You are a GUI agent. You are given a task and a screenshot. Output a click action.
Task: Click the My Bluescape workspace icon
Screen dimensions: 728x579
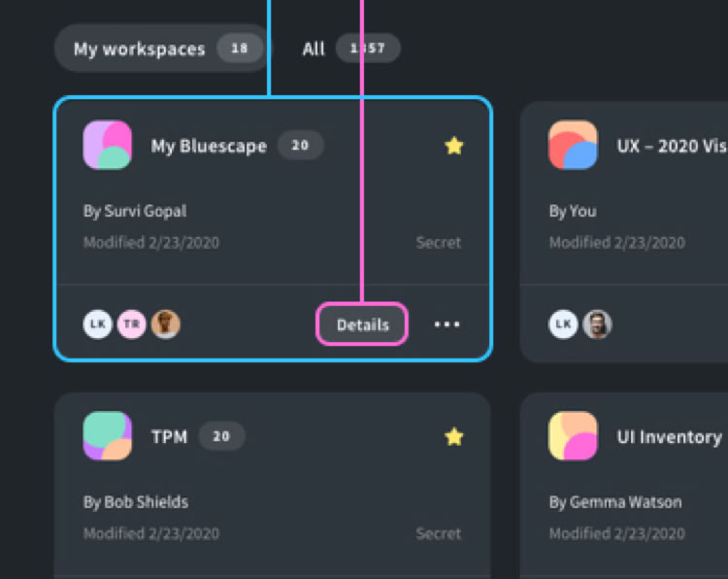(108, 146)
